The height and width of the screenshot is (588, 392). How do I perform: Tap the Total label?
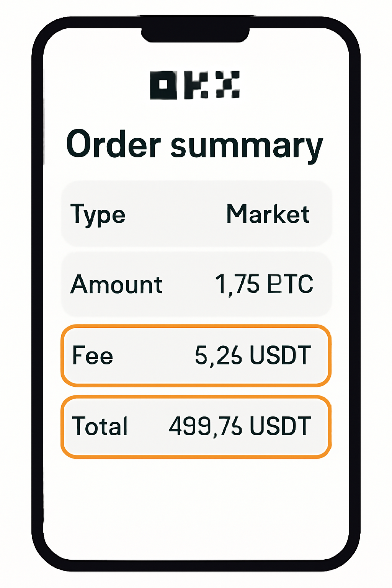coord(100,426)
